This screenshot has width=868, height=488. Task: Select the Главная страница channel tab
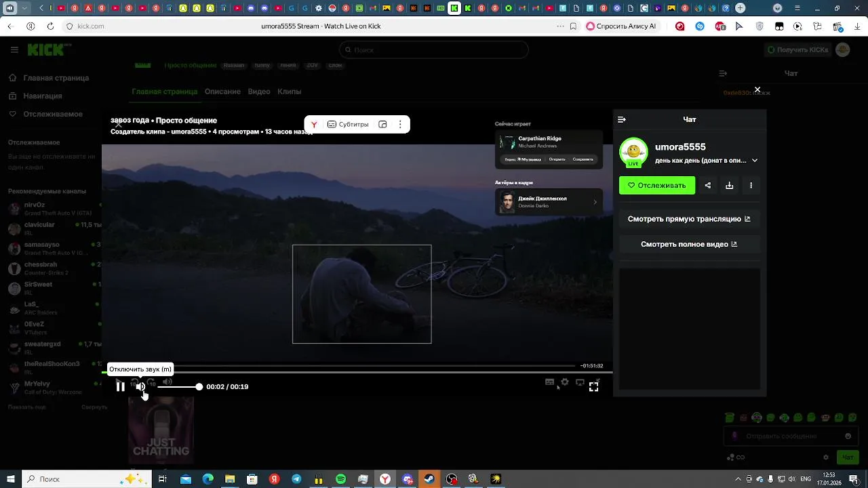(165, 91)
